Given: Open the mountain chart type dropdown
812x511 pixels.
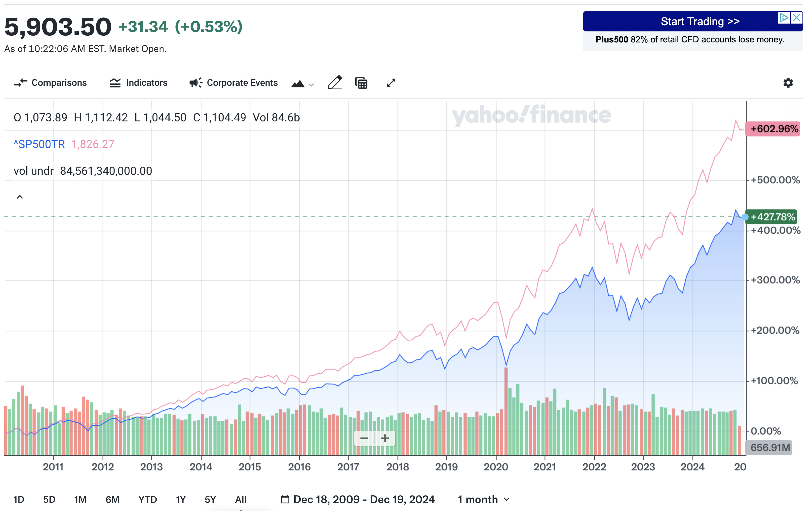Looking at the screenshot, I should [x=303, y=83].
